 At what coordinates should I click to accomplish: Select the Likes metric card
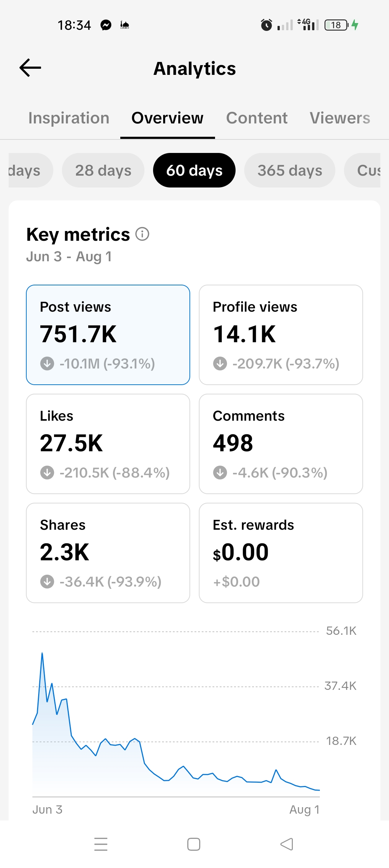(x=108, y=444)
